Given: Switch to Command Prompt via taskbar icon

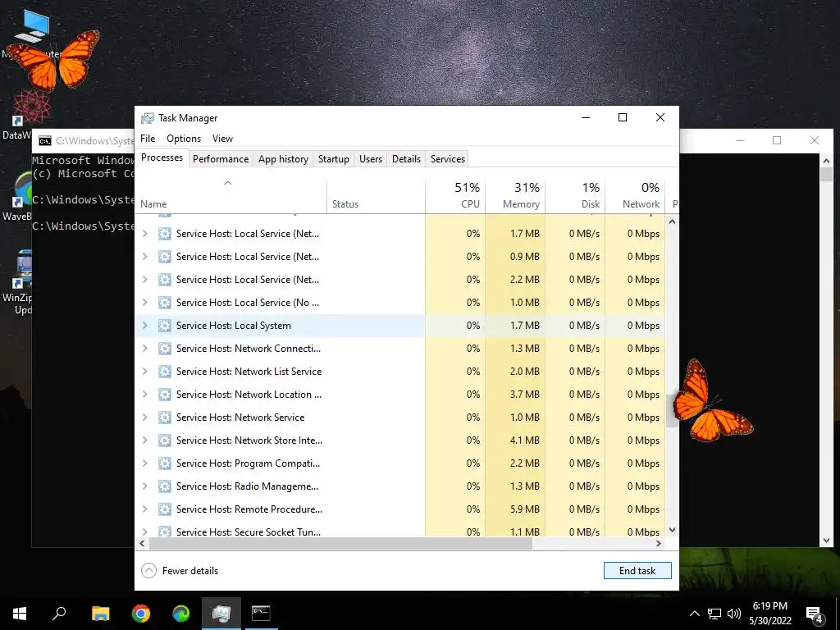Looking at the screenshot, I should [x=261, y=614].
